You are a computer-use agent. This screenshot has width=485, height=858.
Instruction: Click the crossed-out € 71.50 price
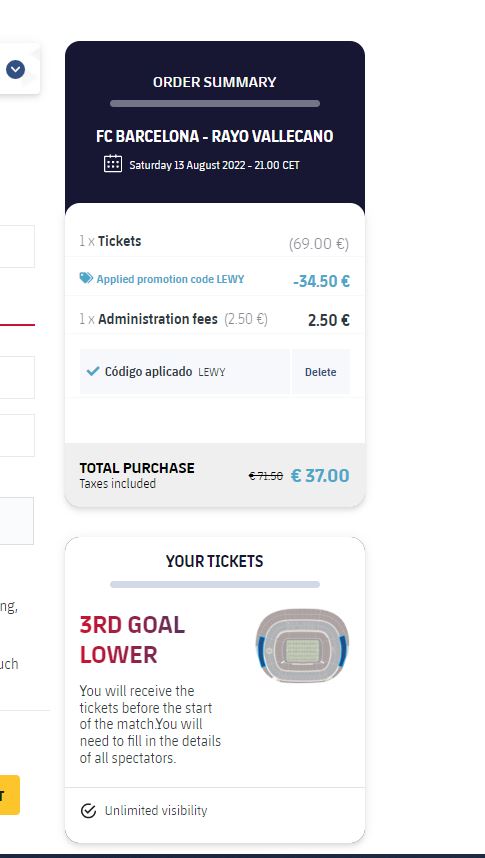point(266,476)
